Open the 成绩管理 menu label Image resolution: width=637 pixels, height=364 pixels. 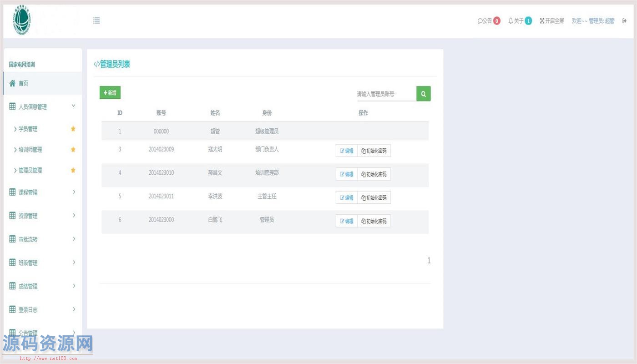coord(28,287)
